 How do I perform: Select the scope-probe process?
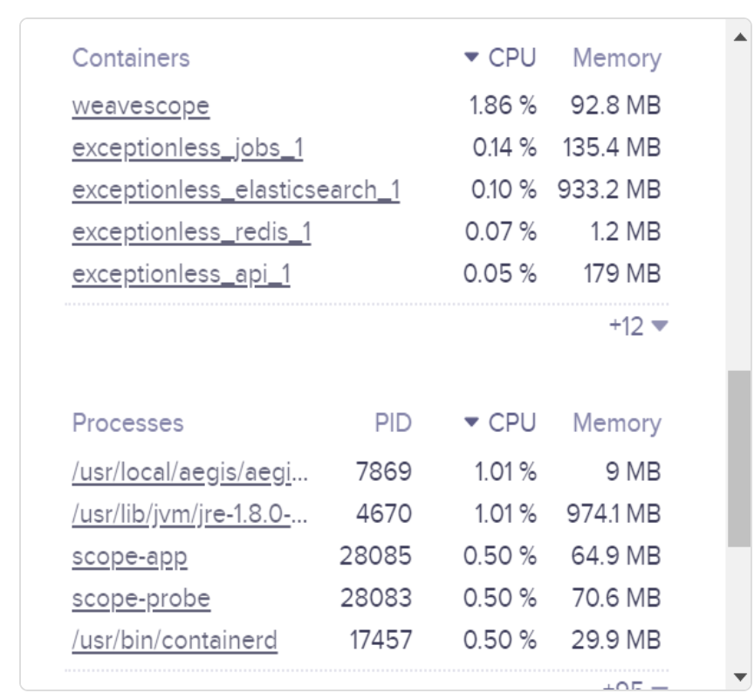[141, 599]
